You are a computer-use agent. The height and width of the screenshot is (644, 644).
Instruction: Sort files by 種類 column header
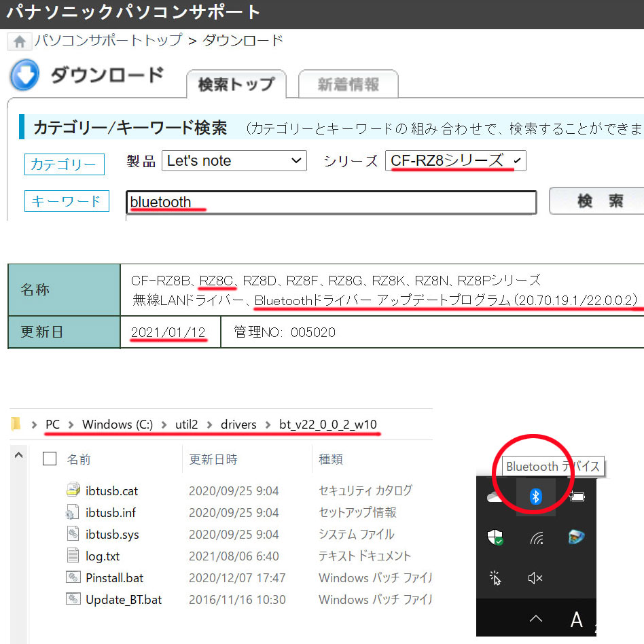tap(331, 459)
